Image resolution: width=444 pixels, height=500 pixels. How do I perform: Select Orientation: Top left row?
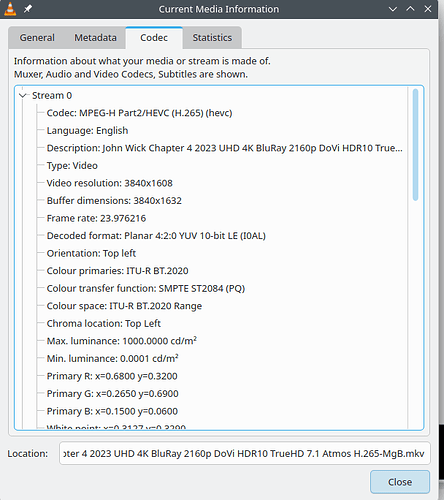tap(91, 253)
